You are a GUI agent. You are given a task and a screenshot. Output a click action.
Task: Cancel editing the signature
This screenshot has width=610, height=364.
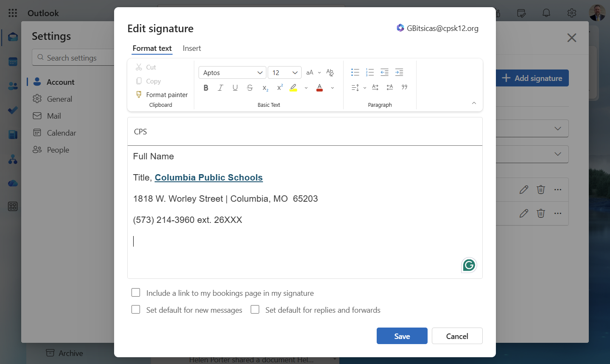(x=457, y=336)
